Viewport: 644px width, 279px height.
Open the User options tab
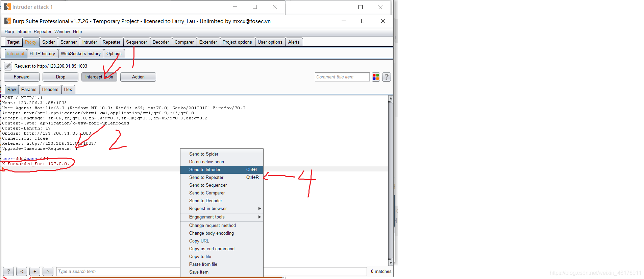point(270,42)
